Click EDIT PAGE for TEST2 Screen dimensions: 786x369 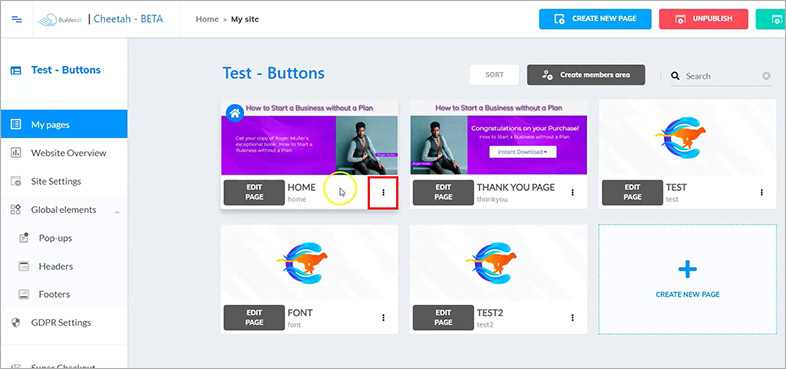[x=443, y=318]
